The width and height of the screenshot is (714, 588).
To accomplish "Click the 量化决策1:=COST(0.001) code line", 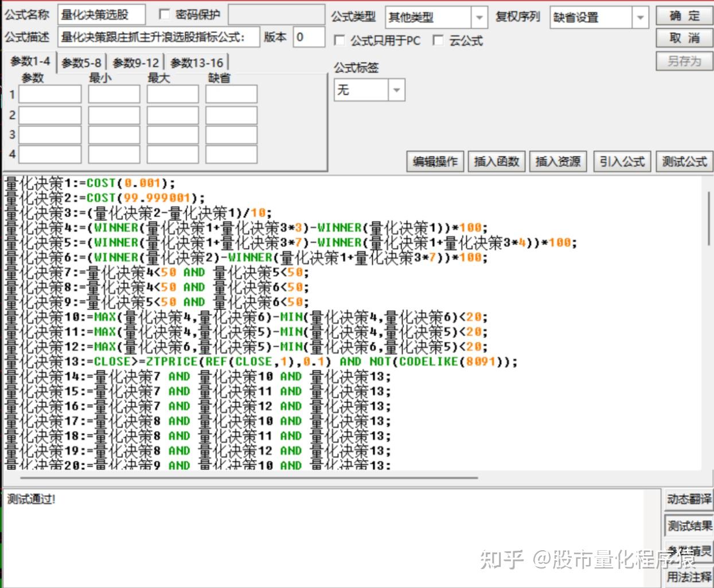I will (90, 183).
